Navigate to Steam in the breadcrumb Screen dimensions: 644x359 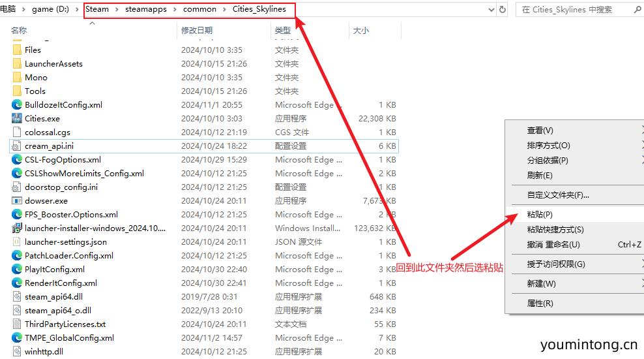[97, 9]
